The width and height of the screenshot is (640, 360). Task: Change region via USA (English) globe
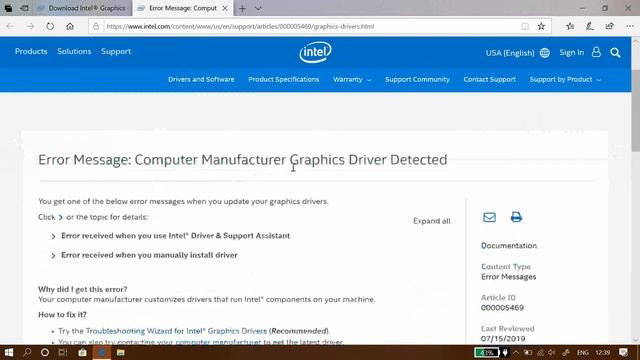pos(518,53)
